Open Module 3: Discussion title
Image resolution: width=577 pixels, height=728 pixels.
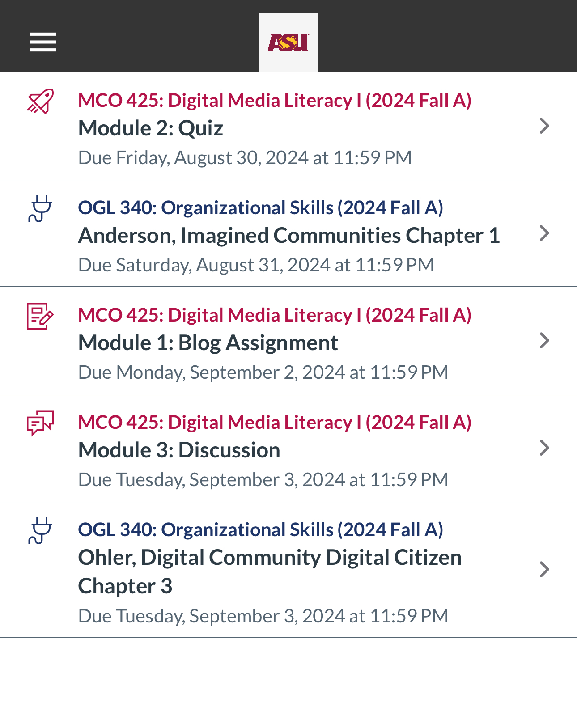tap(179, 450)
